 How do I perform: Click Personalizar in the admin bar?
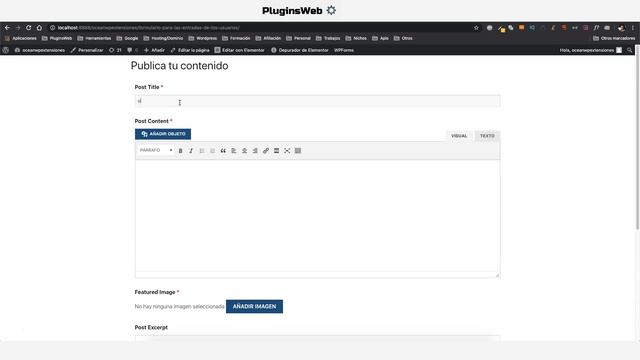point(87,50)
